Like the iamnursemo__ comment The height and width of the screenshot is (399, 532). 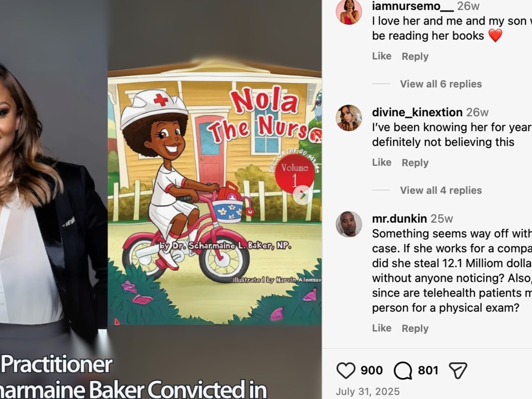[x=382, y=56]
